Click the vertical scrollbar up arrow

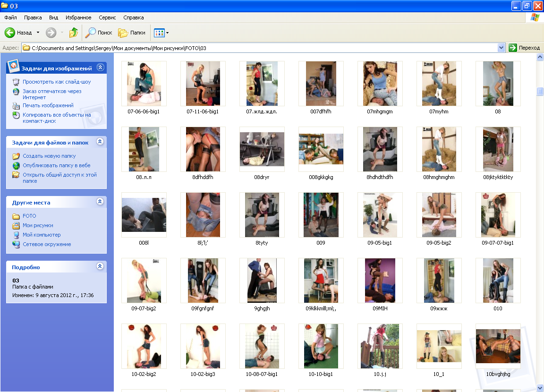(540, 57)
